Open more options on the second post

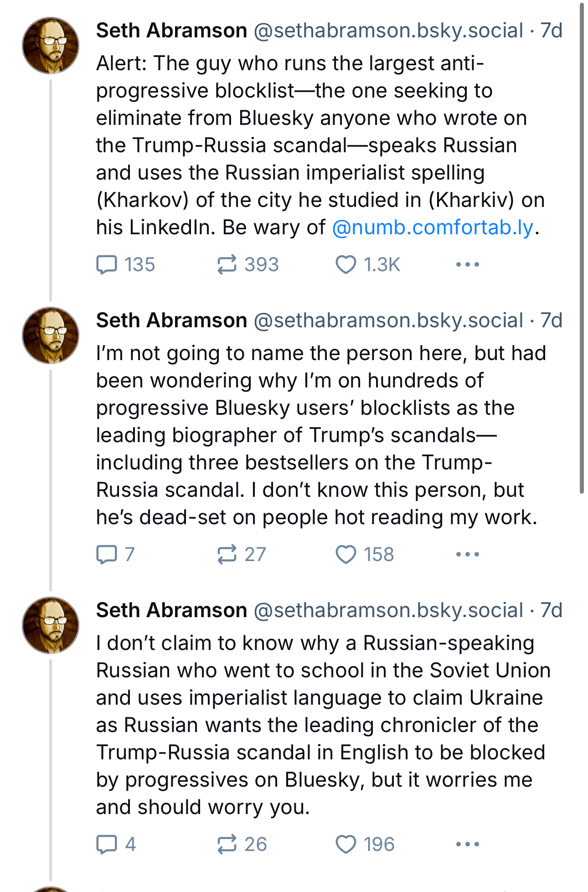pos(467,554)
